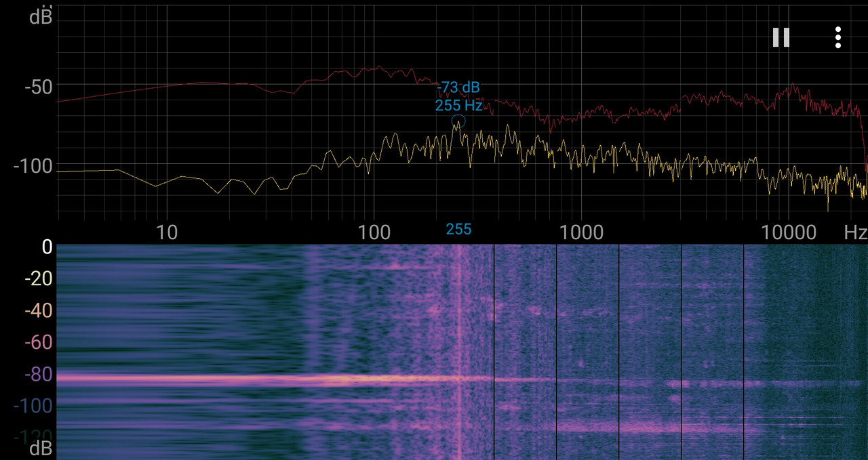Click the '-100' spectrum level label
This screenshot has height=460, width=868.
coord(33,166)
